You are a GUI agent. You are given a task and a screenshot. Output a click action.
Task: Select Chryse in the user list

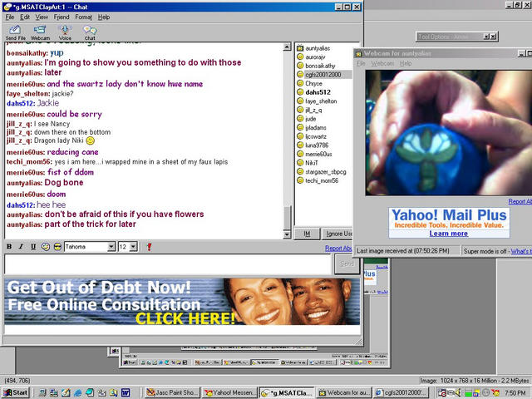[314, 83]
